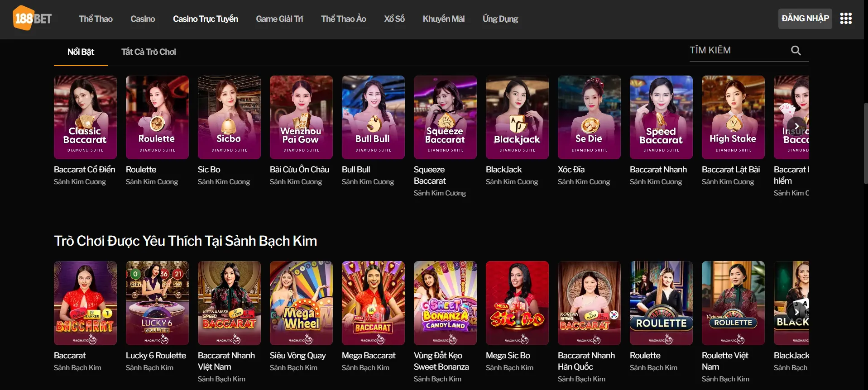Open High Stake Diamond Suite thumbnail
Viewport: 868px width, 390px height.
pos(733,117)
